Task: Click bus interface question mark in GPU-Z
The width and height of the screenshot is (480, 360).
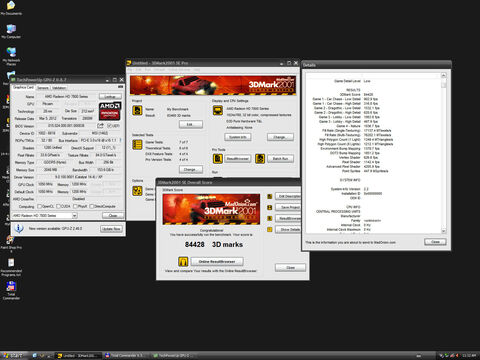Action: click(120, 140)
